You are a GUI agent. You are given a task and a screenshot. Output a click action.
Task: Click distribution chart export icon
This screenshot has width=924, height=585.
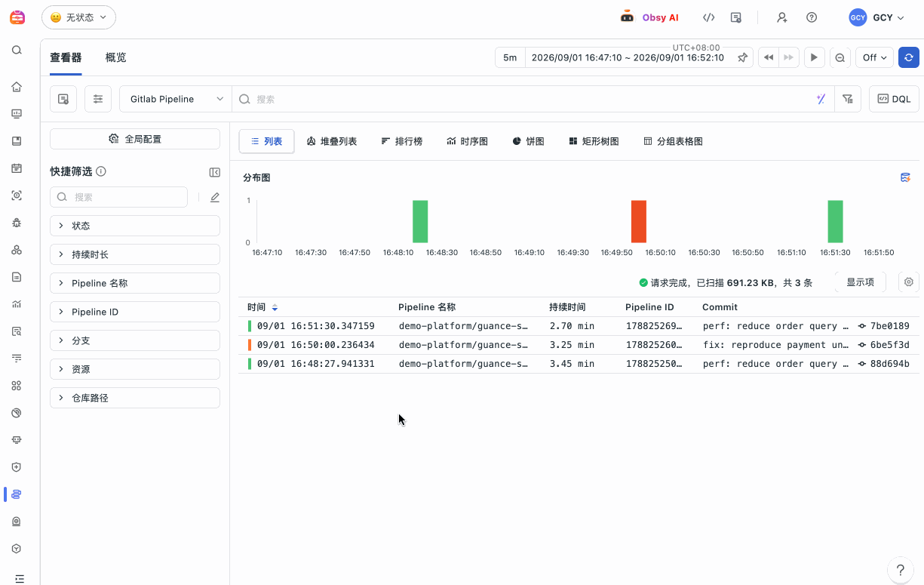(906, 177)
